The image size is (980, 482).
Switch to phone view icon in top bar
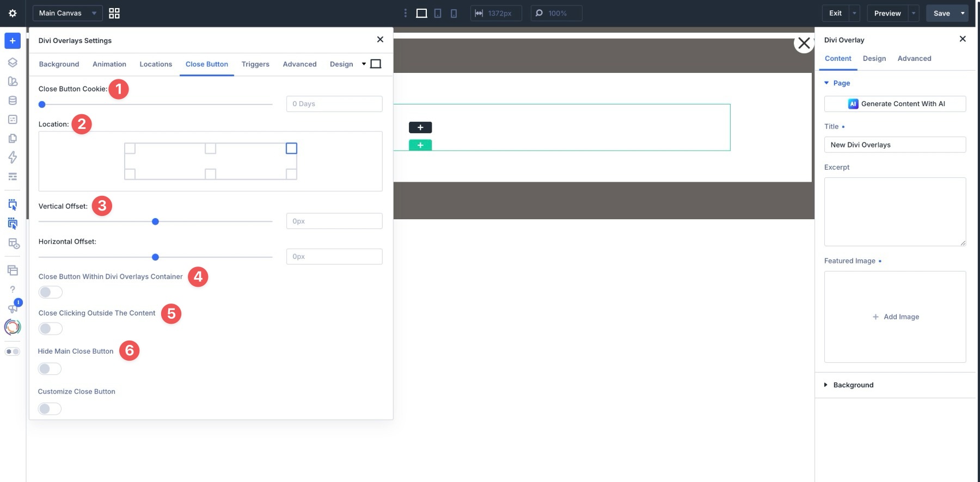(x=454, y=13)
